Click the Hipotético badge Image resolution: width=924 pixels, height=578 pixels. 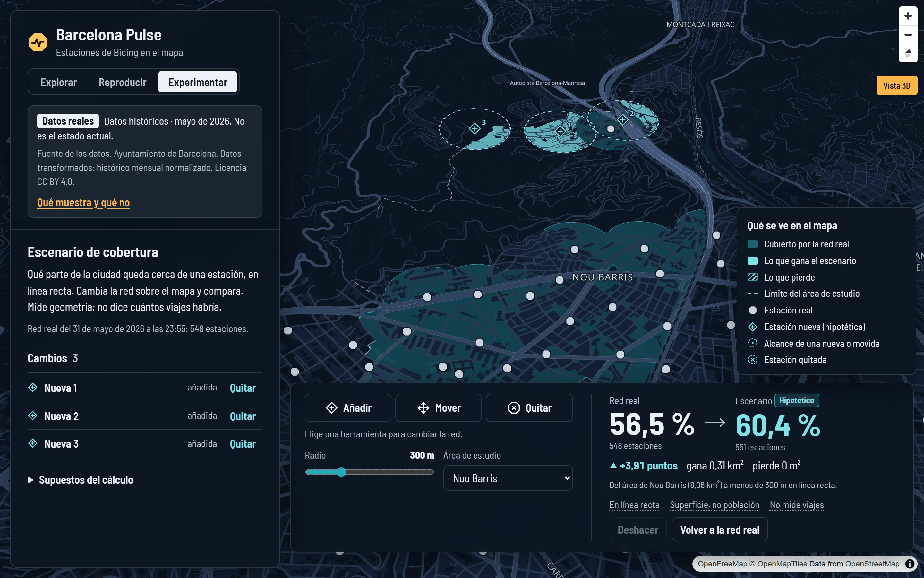797,401
